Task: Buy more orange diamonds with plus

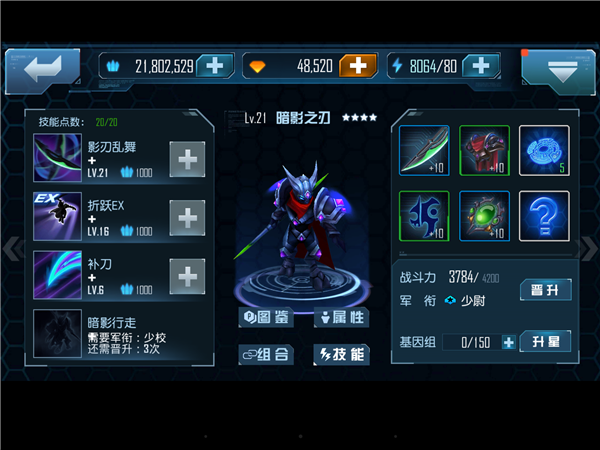Action: 358,66
